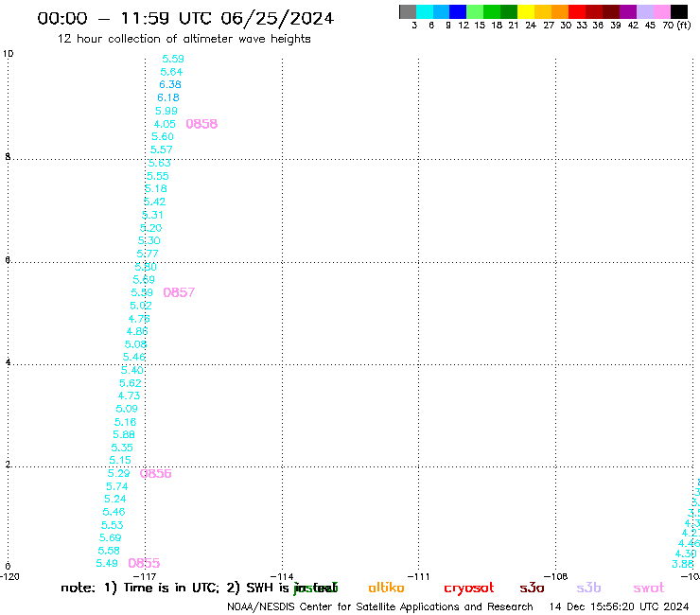Click the 's3a' satellite legend label
This screenshot has width=700, height=615.
coord(533,589)
